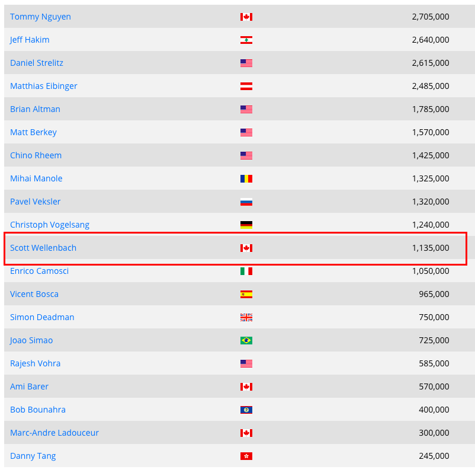This screenshot has height=476, width=475.
Task: Open Tommy Nguyen's player profile link
Action: click(40, 17)
